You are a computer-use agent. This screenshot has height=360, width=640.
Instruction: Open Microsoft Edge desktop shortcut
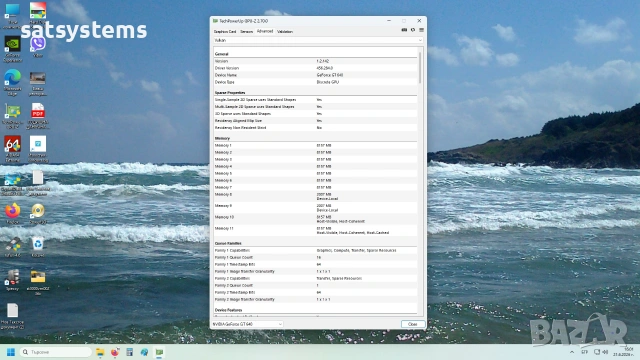click(x=13, y=82)
